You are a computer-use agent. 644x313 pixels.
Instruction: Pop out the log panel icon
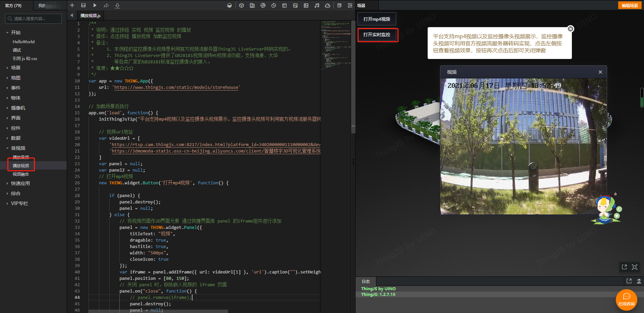[629, 281]
